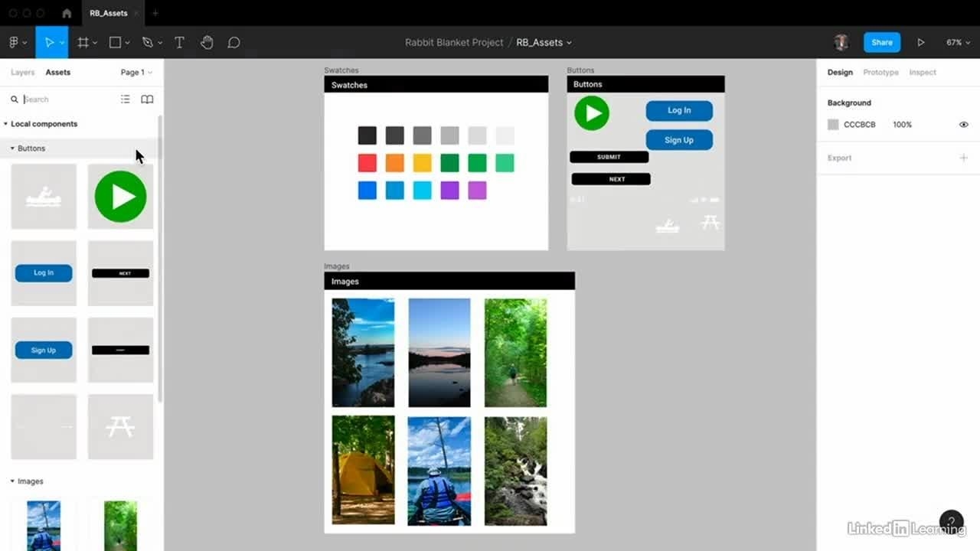Image resolution: width=980 pixels, height=551 pixels.
Task: Add an Export setting with plus
Action: coord(964,158)
